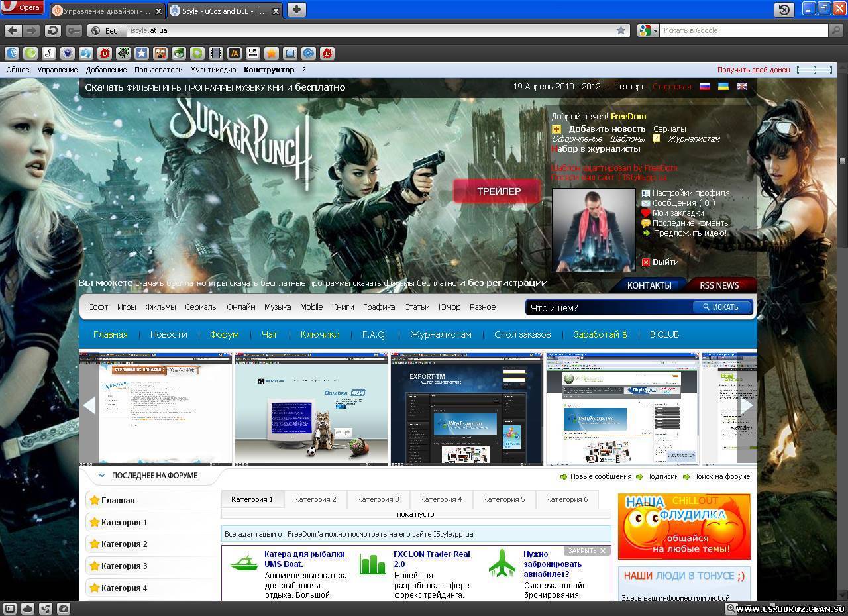Open a new browser tab with plus button
Viewport: 848px width, 616px height.
pyautogui.click(x=297, y=9)
